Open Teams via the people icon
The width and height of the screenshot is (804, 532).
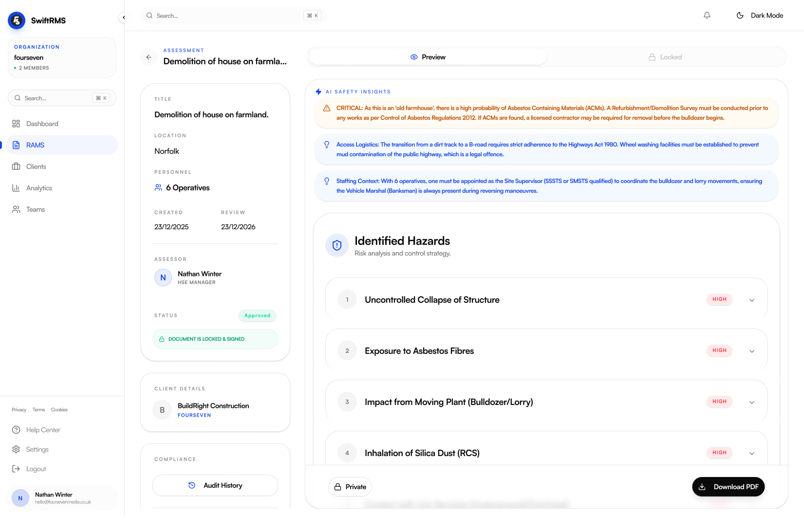point(16,209)
